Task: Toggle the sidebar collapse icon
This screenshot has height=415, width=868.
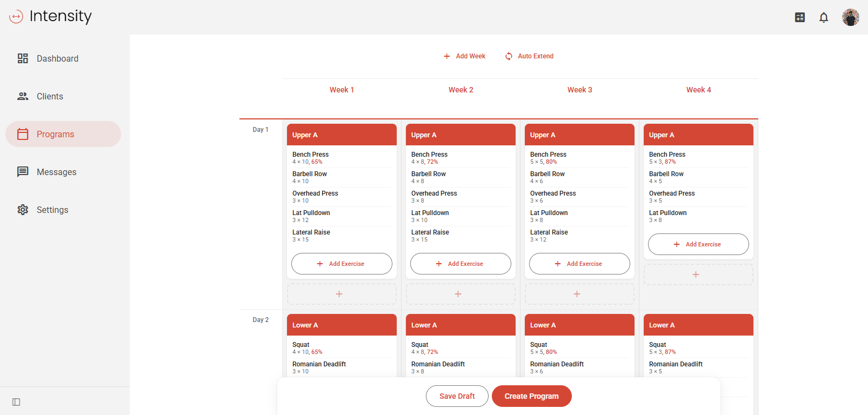Action: (16, 402)
